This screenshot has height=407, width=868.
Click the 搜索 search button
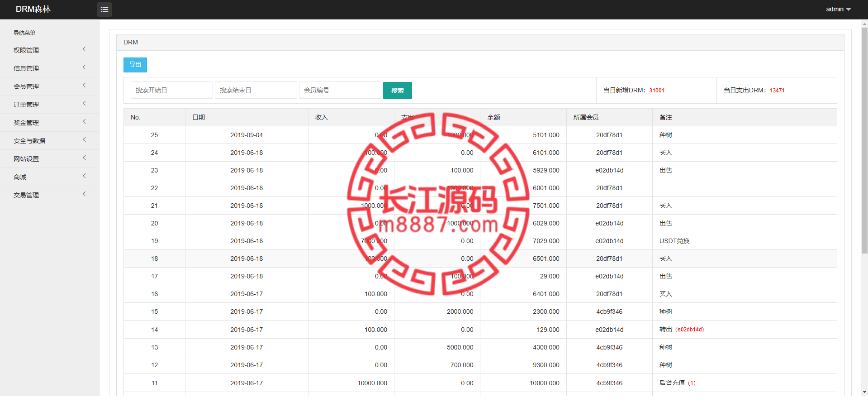pyautogui.click(x=398, y=91)
